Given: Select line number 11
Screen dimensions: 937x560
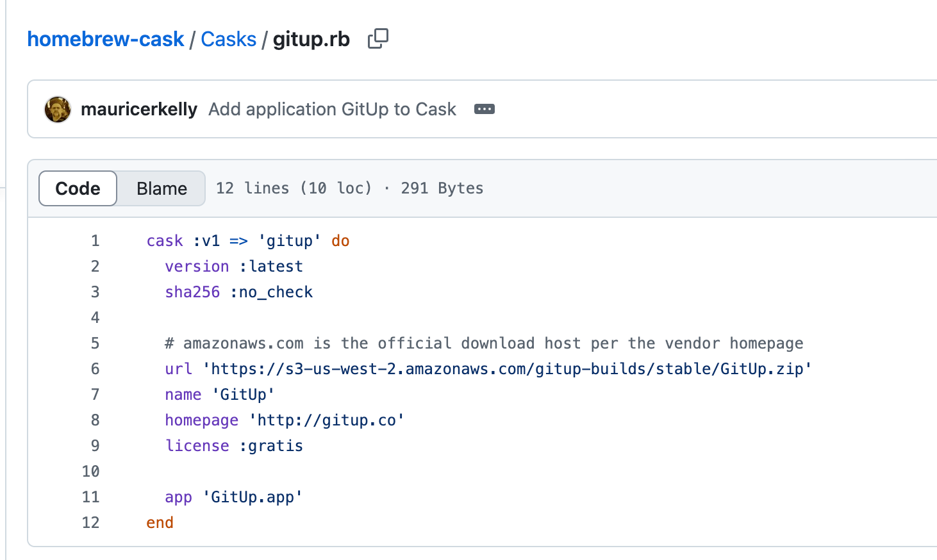Looking at the screenshot, I should tap(91, 497).
